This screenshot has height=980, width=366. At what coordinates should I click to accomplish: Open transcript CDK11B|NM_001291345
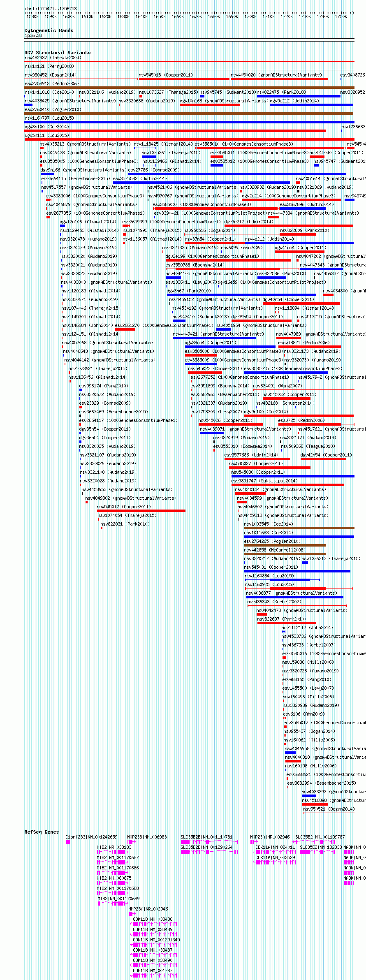156,940
